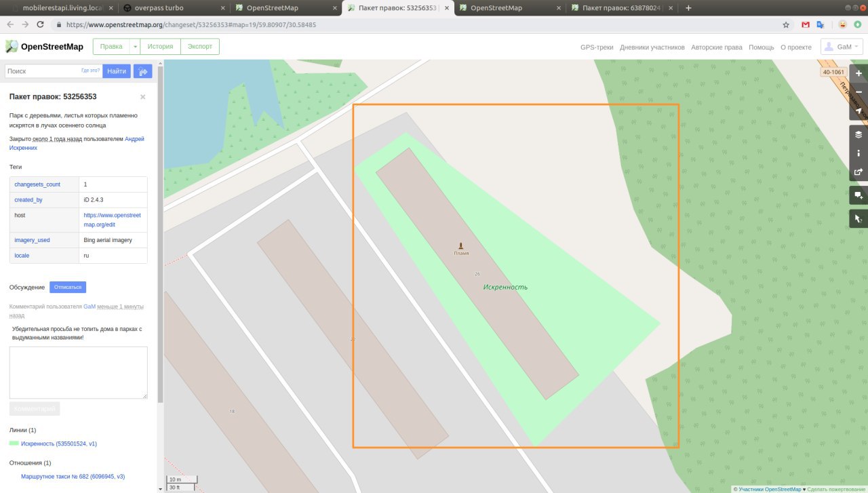Open the map layers panel
This screenshot has height=493, width=868.
(x=859, y=134)
